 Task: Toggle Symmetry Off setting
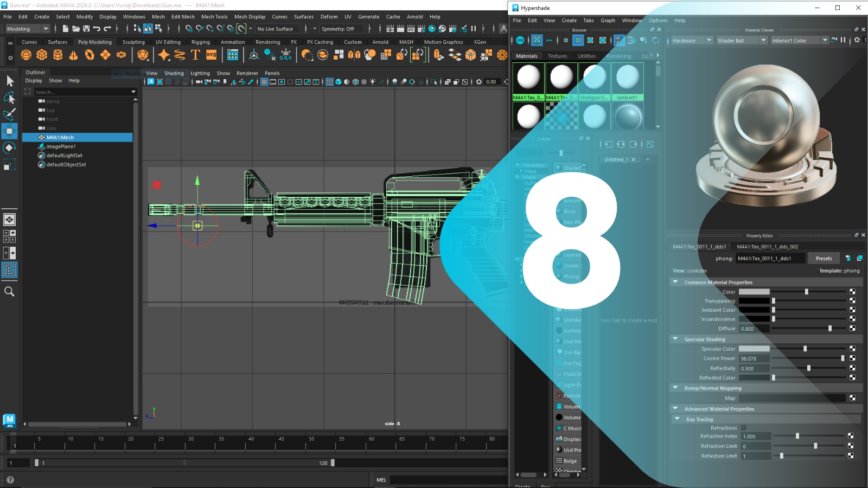point(341,29)
